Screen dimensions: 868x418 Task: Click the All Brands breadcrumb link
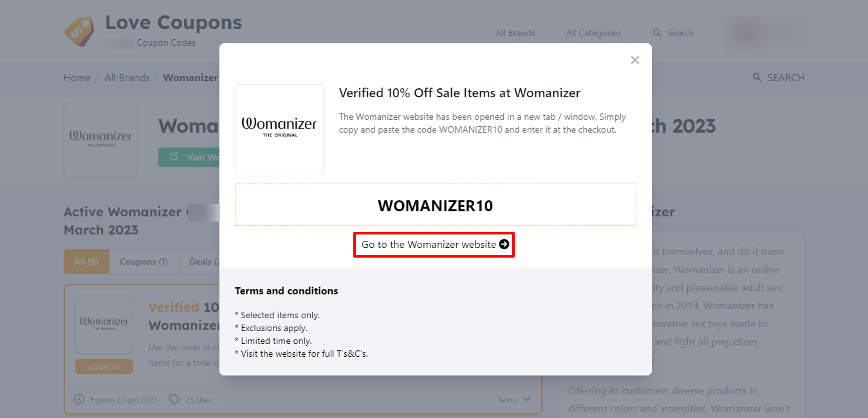coord(127,77)
